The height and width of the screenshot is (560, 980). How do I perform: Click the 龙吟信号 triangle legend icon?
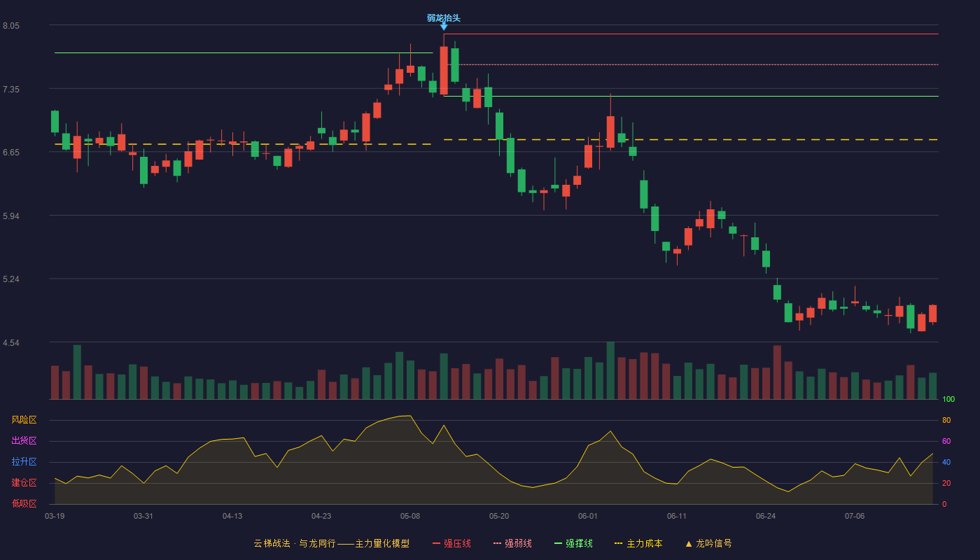coord(689,543)
